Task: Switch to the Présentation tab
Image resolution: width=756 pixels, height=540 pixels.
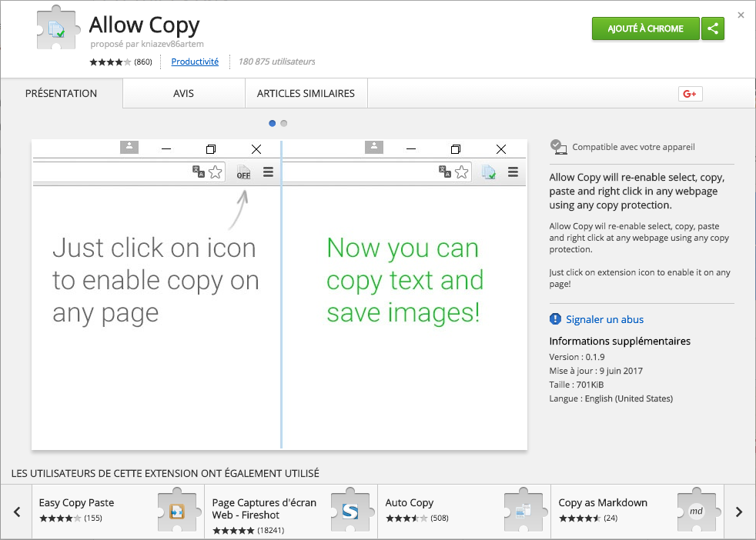Action: [x=62, y=93]
